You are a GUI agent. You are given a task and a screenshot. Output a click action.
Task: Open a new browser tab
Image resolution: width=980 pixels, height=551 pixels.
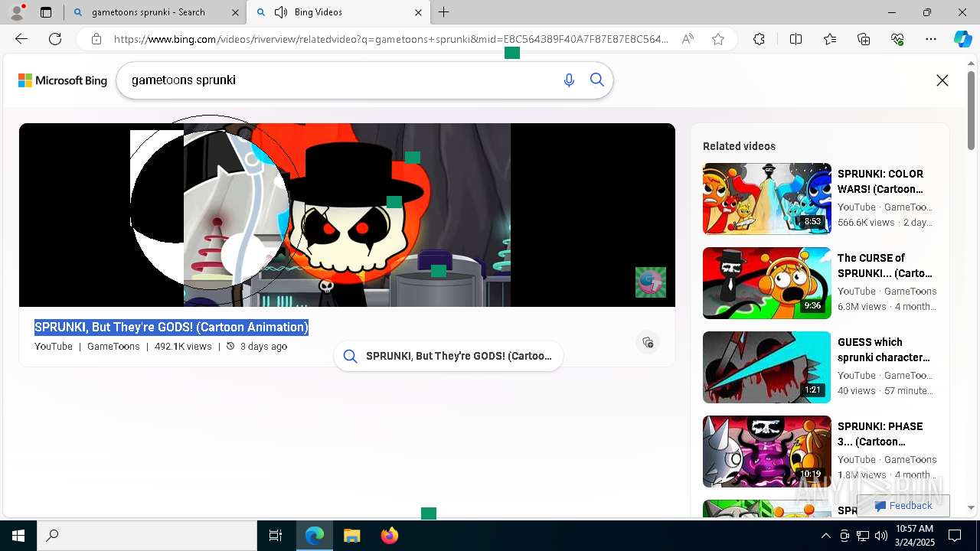pyautogui.click(x=443, y=12)
